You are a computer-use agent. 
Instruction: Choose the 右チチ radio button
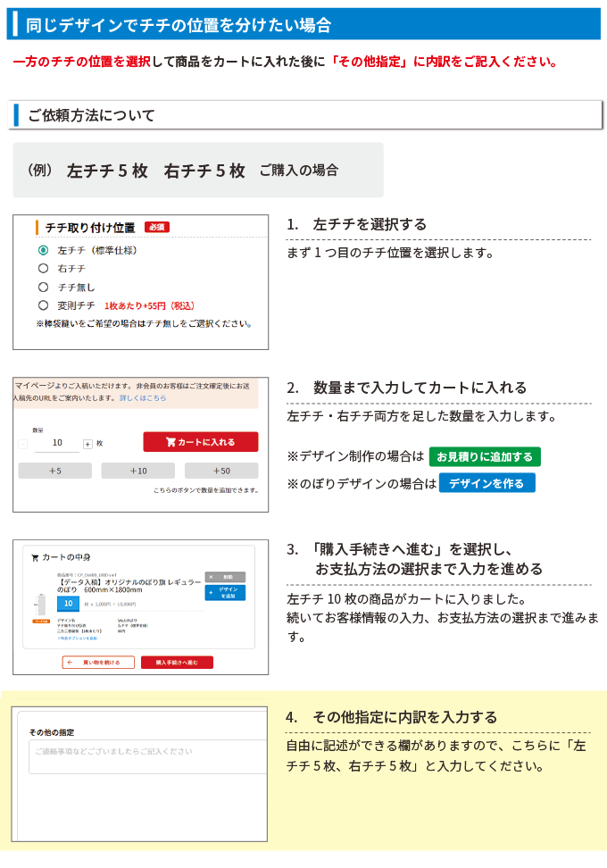click(43, 268)
